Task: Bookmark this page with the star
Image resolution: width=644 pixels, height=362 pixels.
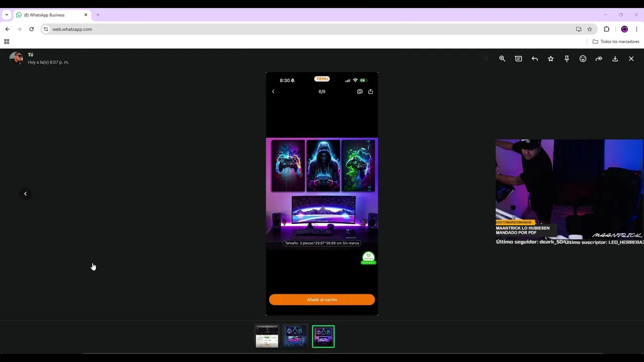Action: [590, 29]
